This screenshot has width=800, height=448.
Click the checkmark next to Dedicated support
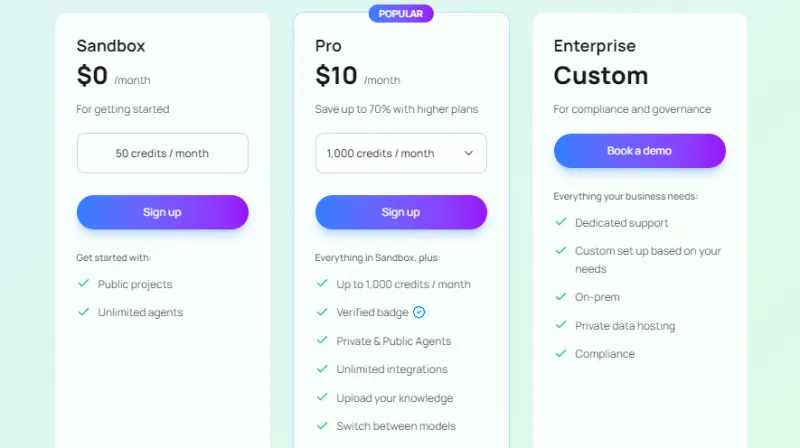561,223
